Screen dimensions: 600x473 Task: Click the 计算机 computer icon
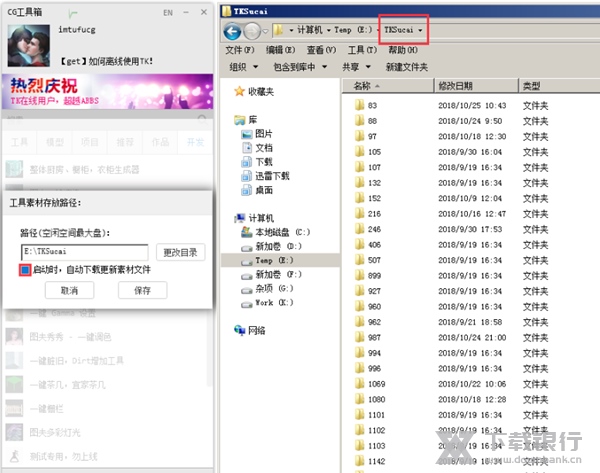pos(240,218)
